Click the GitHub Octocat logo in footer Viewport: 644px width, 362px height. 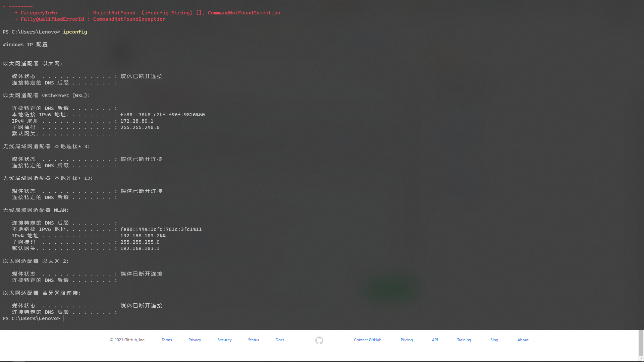tap(319, 340)
